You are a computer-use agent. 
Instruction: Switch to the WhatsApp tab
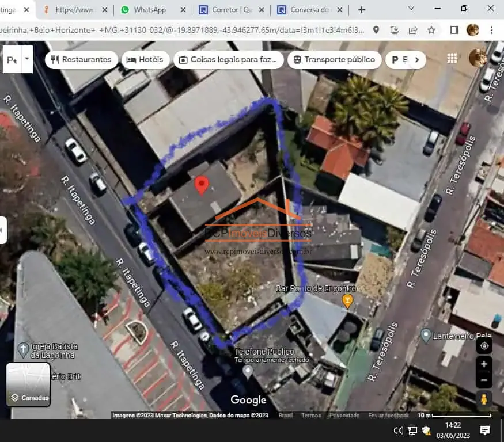pos(149,10)
